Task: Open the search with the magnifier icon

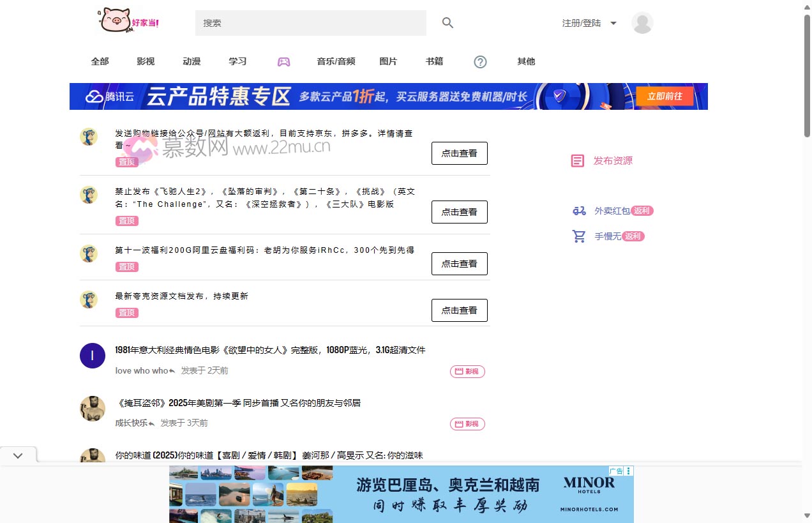Action: pyautogui.click(x=447, y=22)
